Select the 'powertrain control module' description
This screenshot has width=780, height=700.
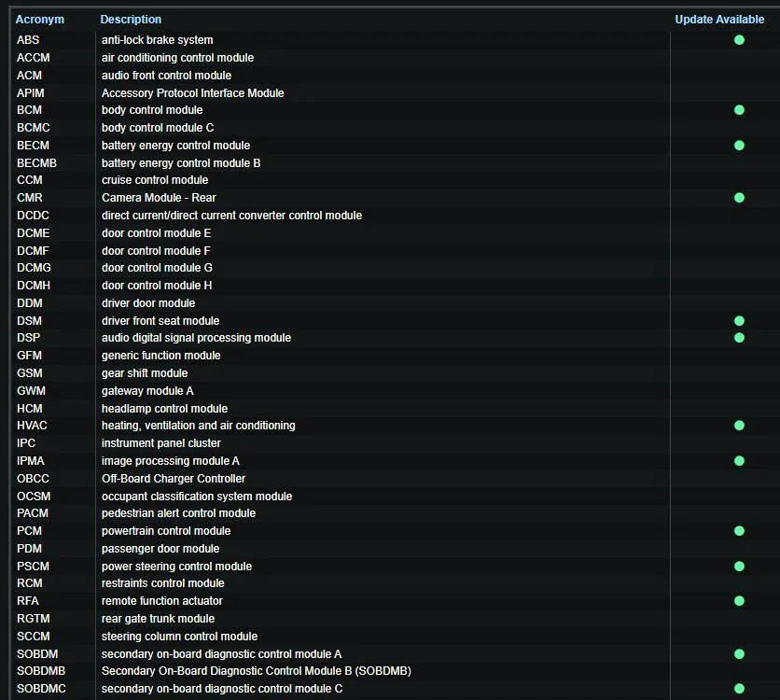point(166,531)
